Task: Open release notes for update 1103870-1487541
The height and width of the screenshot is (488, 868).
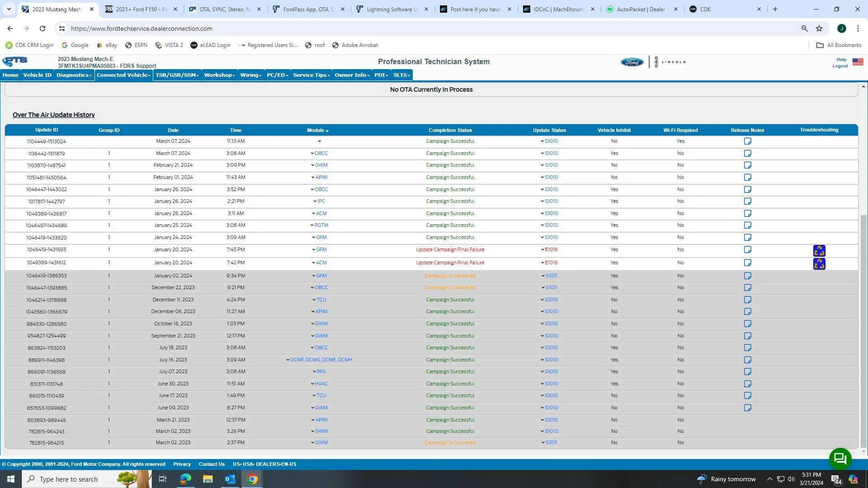Action: coord(747,165)
